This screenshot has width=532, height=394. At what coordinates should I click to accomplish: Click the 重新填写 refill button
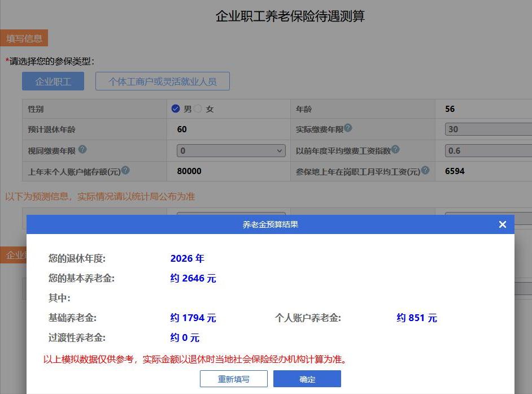(233, 379)
